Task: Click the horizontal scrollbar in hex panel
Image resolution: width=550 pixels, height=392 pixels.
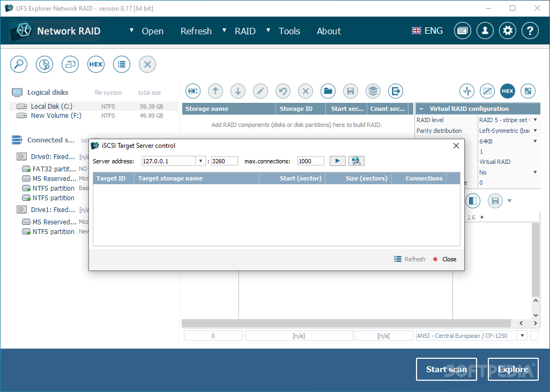Action: [346, 323]
